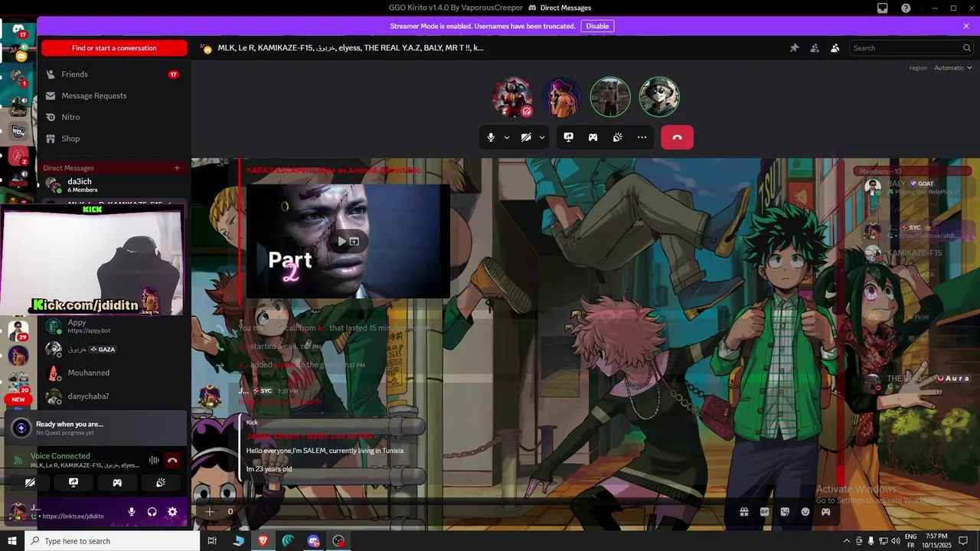This screenshot has height=551, width=980.
Task: Open Discord home with 17 badge
Action: pyautogui.click(x=18, y=31)
